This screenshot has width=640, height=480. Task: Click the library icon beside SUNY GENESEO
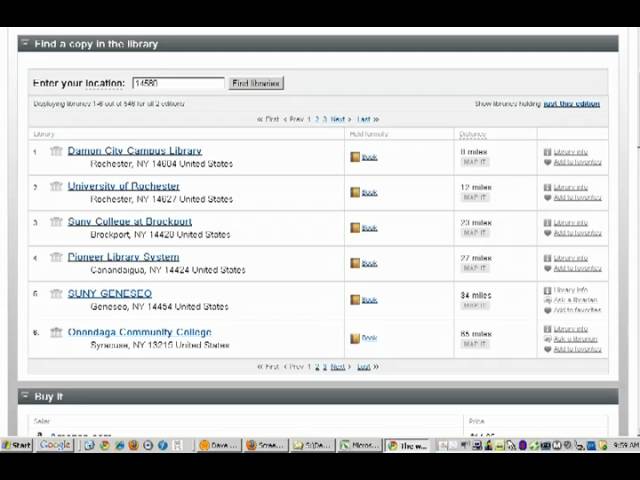(56, 293)
